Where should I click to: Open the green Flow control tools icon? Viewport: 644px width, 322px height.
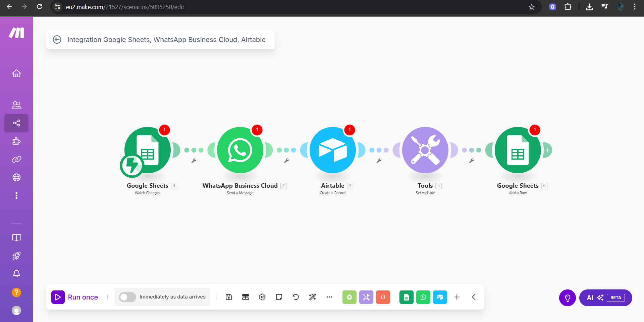[350, 297]
